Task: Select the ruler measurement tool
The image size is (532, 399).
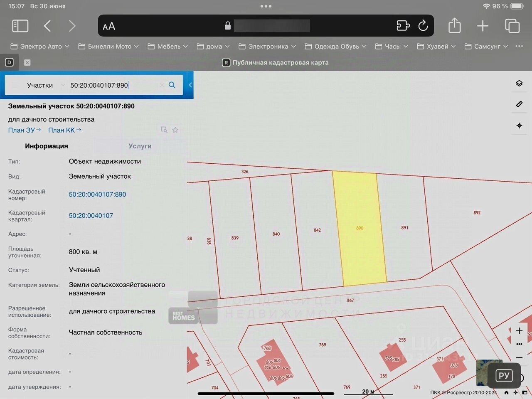Action: click(x=519, y=104)
